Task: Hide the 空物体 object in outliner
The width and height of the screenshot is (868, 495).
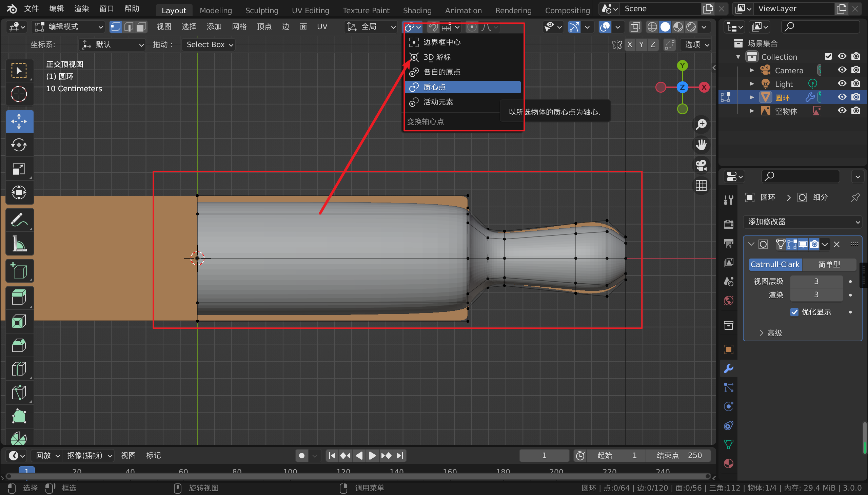Action: tap(842, 111)
